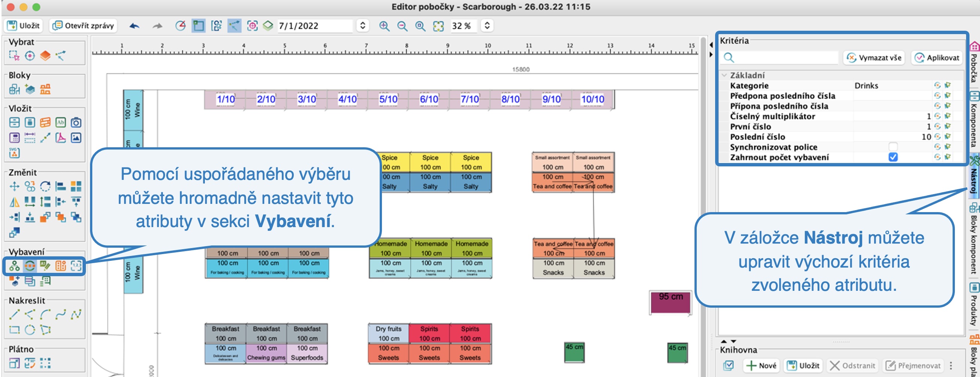Screen dimensions: 980x377
Task: Activate the ordered selection tool in Vybavení
Action: coord(30,266)
